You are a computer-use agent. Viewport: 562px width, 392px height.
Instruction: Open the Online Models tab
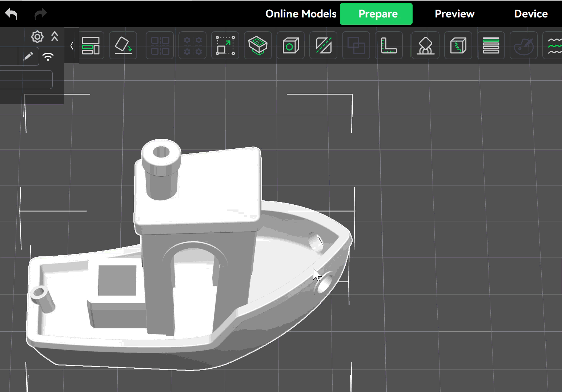pos(301,14)
